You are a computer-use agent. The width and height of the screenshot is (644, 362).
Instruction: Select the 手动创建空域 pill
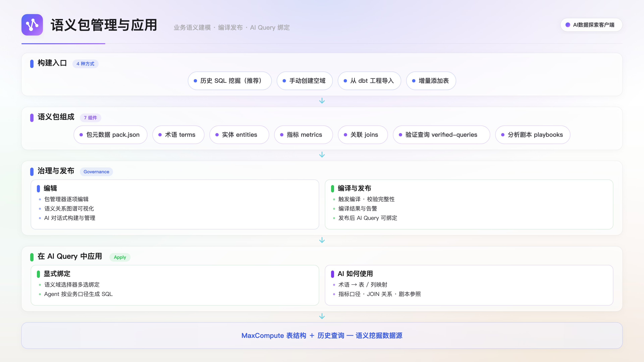click(305, 81)
